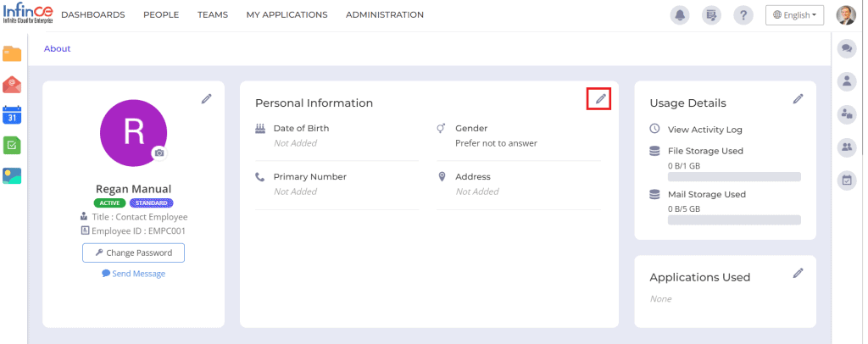The width and height of the screenshot is (868, 344).
Task: Click the Infince logo
Action: (28, 14)
